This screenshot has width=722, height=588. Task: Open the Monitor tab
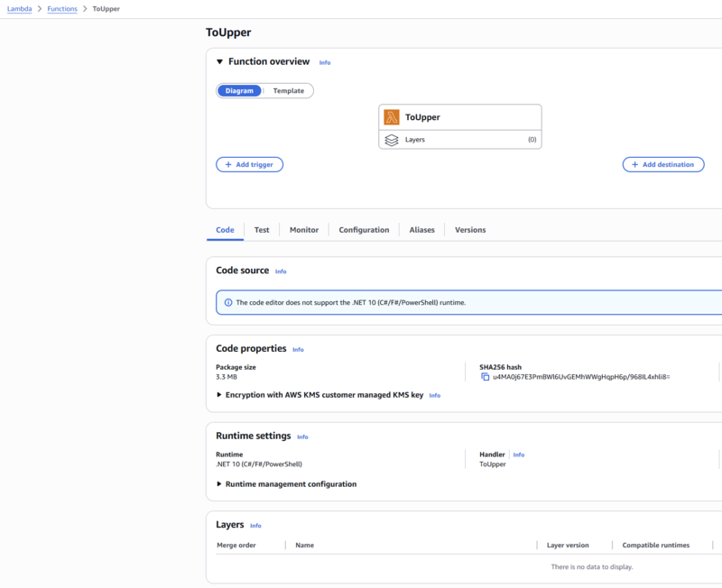click(304, 230)
